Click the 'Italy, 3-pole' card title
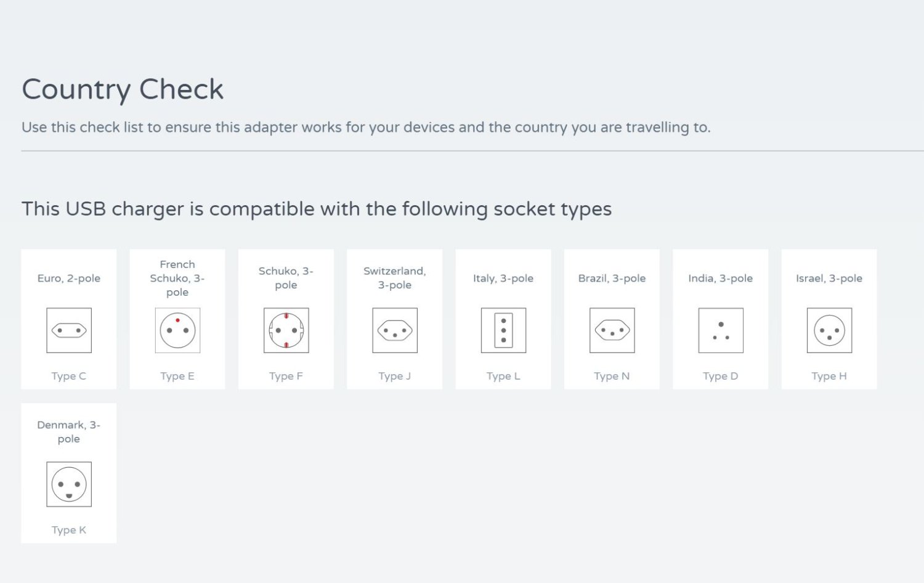Image resolution: width=924 pixels, height=583 pixels. (503, 278)
